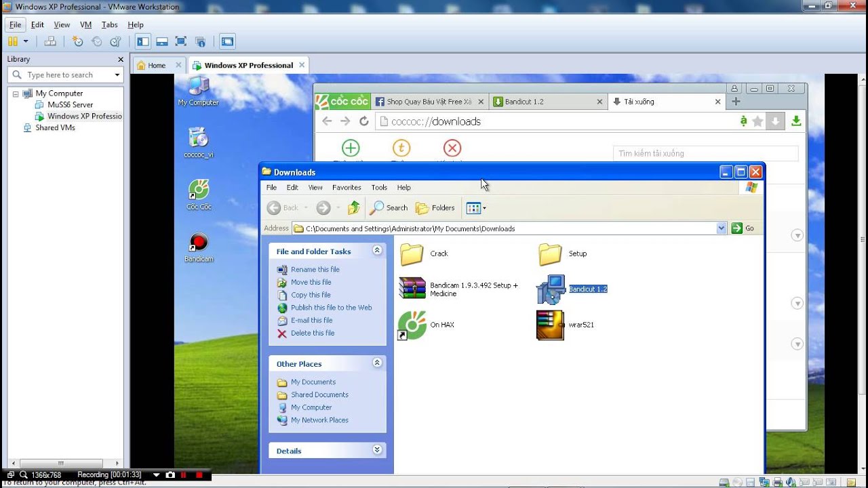Screen dimensions: 868x488
Task: Select the Crack folder
Action: tap(423, 254)
